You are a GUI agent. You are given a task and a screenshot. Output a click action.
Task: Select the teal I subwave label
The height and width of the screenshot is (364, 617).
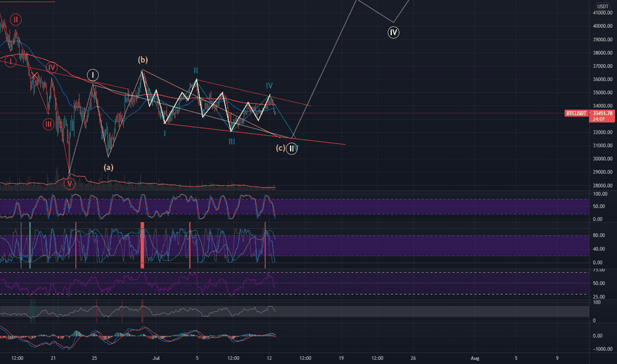tap(164, 134)
